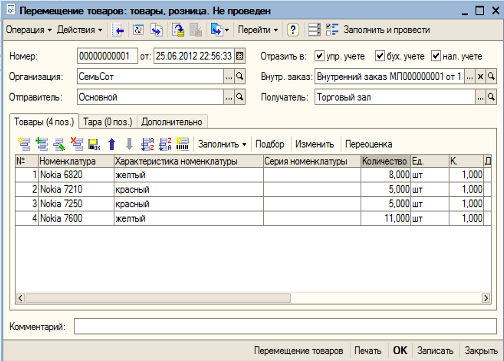Click the finish editing floppy disk icon
Viewport: 504px width, 361px height.
pos(94,144)
